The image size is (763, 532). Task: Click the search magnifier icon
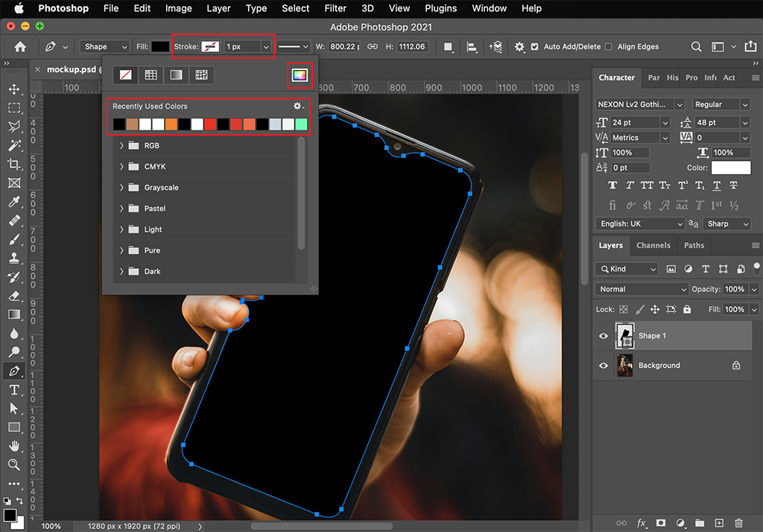pos(697,47)
